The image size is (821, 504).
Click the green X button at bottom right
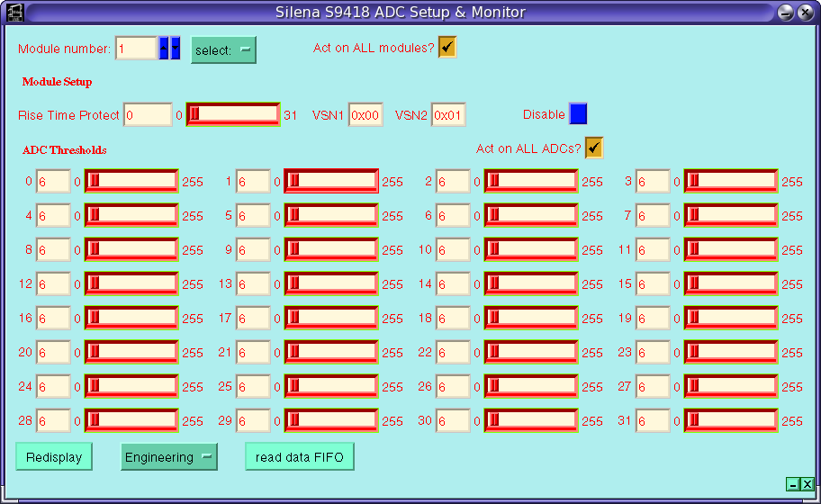pos(807,484)
